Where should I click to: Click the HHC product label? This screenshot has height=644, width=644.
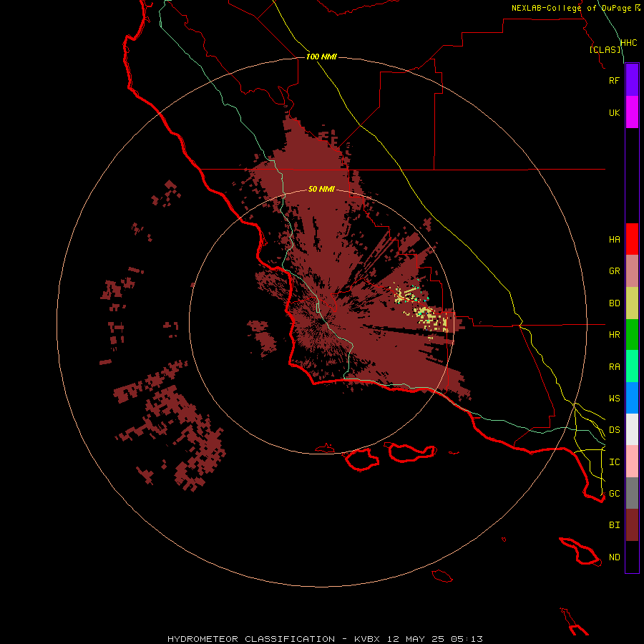coord(628,43)
